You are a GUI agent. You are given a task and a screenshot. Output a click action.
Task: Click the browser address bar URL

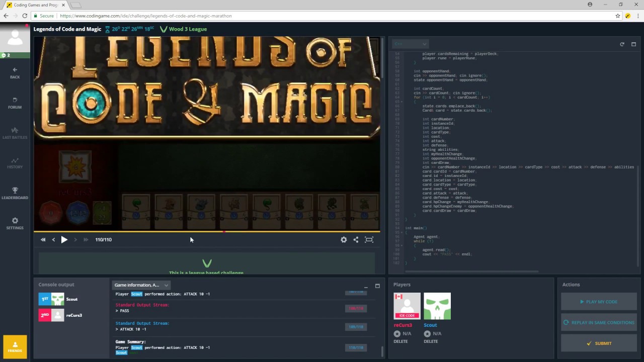tap(146, 16)
